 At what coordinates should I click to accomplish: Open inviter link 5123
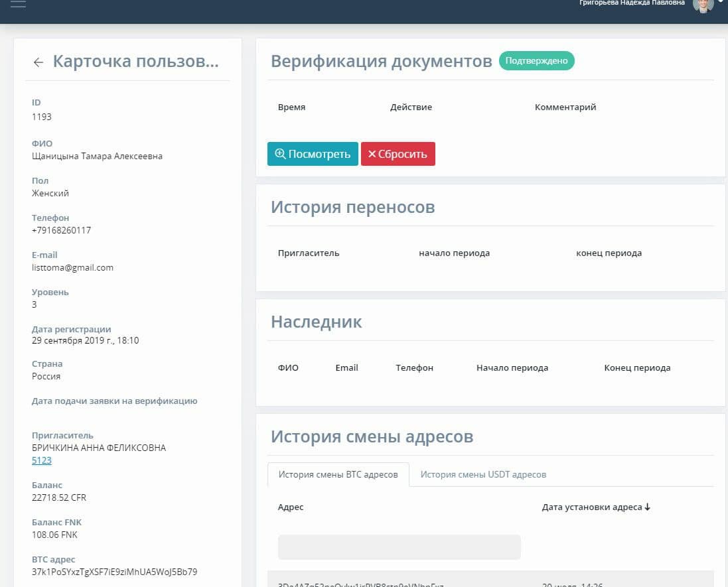pos(42,460)
